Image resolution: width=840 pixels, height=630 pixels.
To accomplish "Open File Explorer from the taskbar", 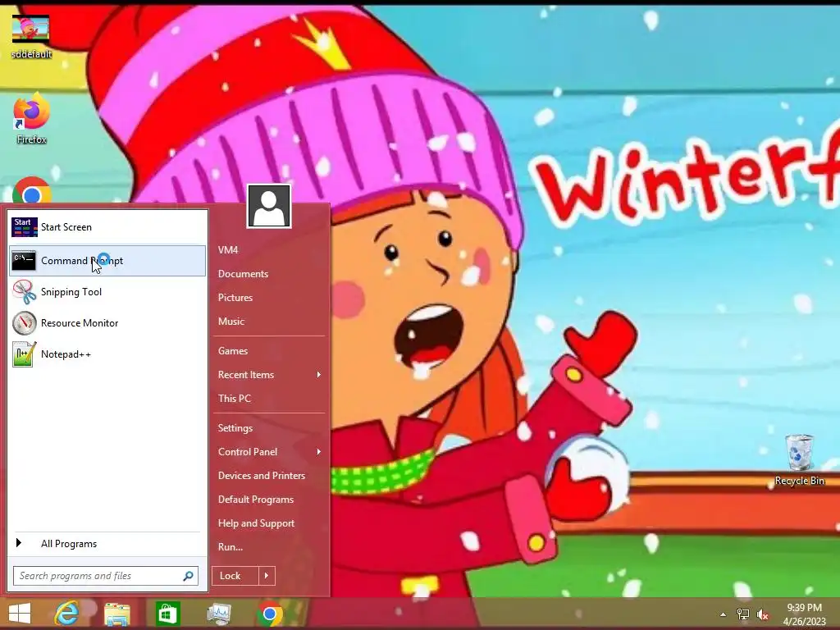I will (x=116, y=614).
